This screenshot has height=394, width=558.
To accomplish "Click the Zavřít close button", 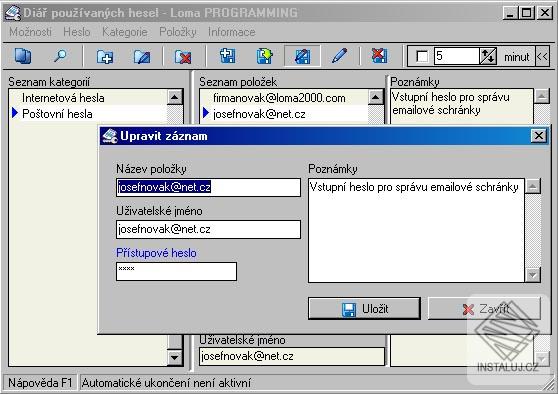I will click(485, 309).
